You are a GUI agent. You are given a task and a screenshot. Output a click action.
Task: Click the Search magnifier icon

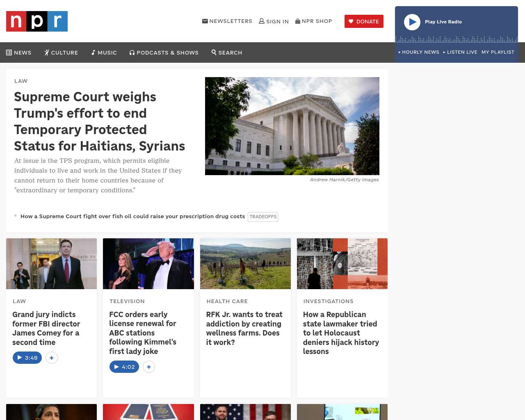pyautogui.click(x=214, y=52)
